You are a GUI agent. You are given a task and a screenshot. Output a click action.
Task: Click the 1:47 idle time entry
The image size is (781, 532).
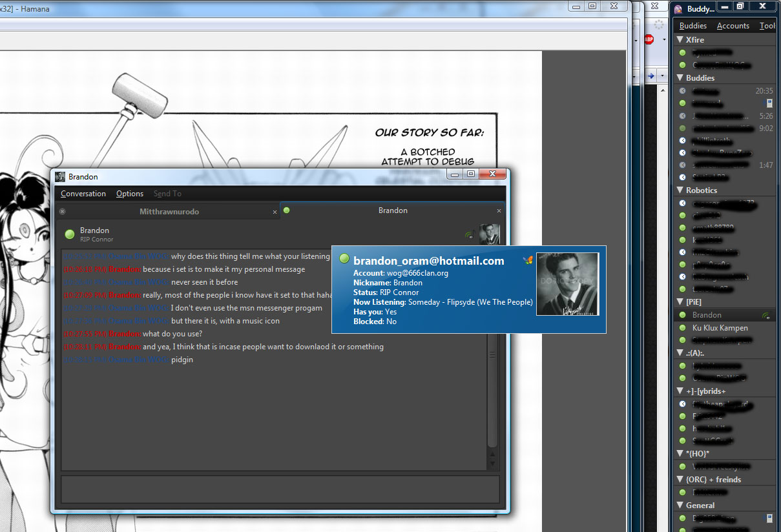tap(766, 165)
